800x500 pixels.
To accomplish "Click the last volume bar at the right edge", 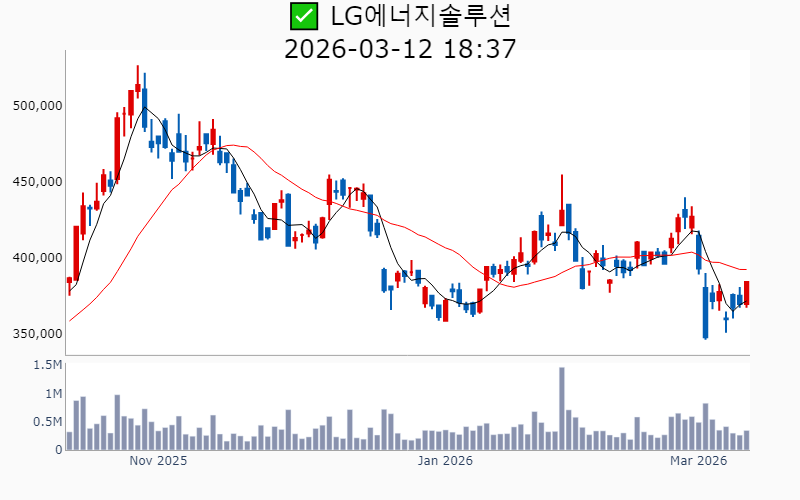I will point(746,440).
